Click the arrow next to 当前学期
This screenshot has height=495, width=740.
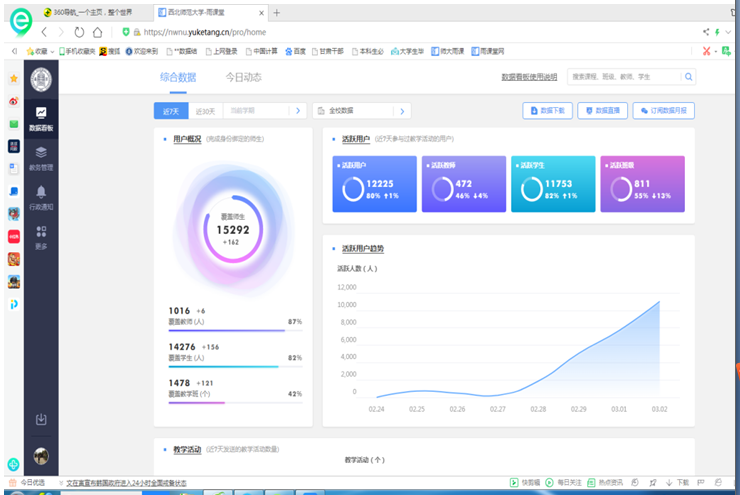click(296, 111)
